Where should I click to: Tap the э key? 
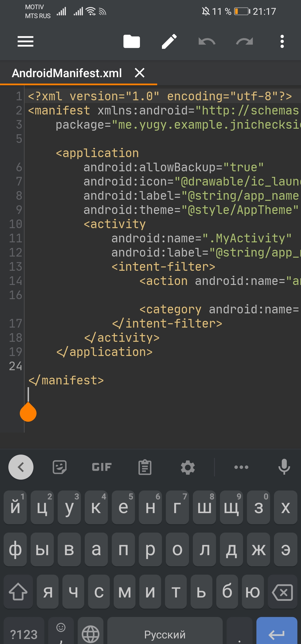[286, 550]
